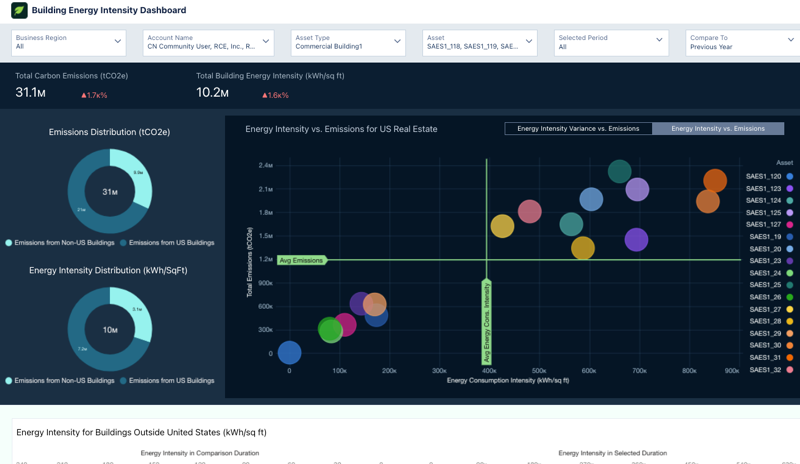Viewport: 800px width, 464px height.
Task: Click the SAES1_23 legend swatch
Action: coord(789,261)
